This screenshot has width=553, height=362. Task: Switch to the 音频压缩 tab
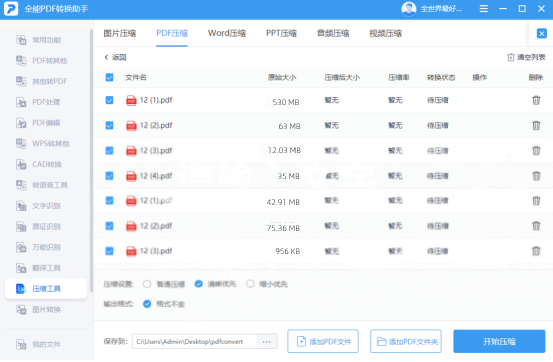[x=333, y=34]
